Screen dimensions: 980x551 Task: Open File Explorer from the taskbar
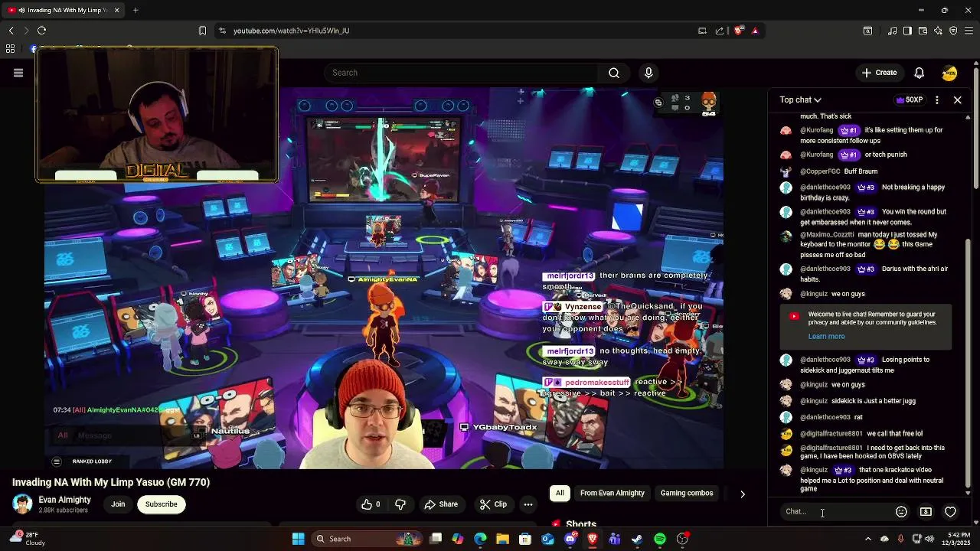(502, 539)
